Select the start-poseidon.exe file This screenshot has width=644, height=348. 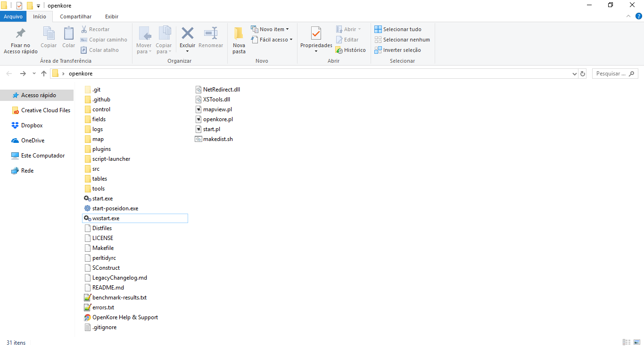pos(111,208)
